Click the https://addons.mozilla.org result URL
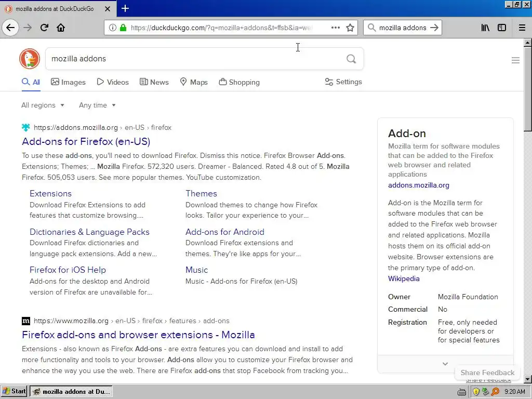Viewport: 532px width, 399px height. click(76, 128)
